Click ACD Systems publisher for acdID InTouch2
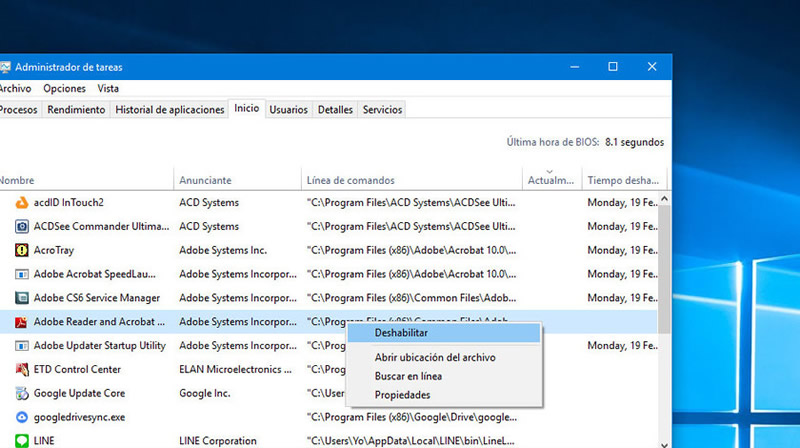 tap(209, 203)
